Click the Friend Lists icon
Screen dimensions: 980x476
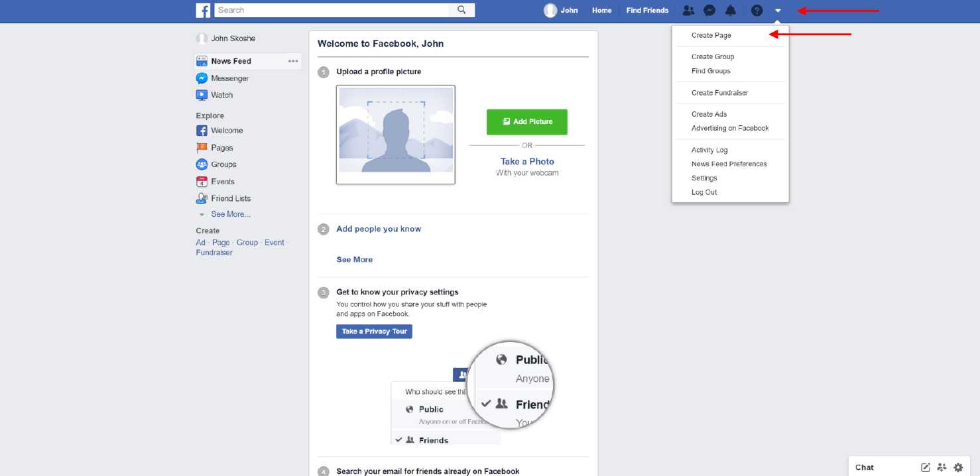tap(202, 198)
